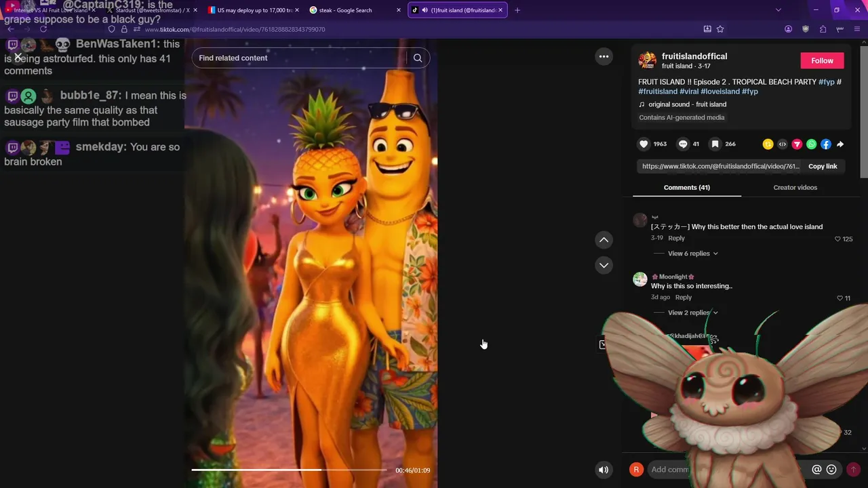
Task: Close the fruit island TikTok tab
Action: click(500, 10)
